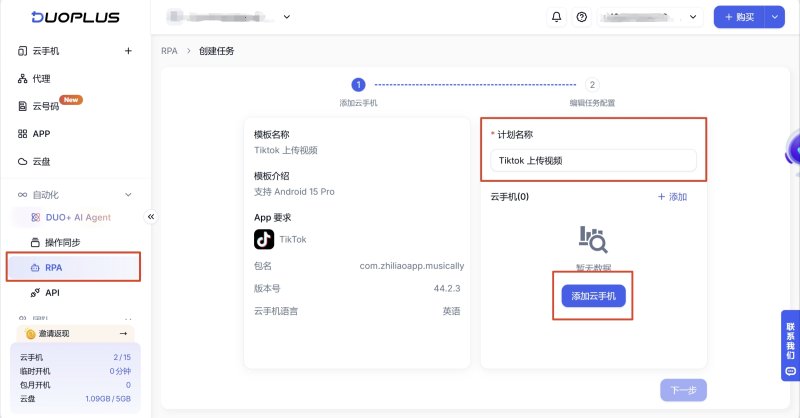Open the user account dropdown
The width and height of the screenshot is (800, 418).
pyautogui.click(x=650, y=17)
